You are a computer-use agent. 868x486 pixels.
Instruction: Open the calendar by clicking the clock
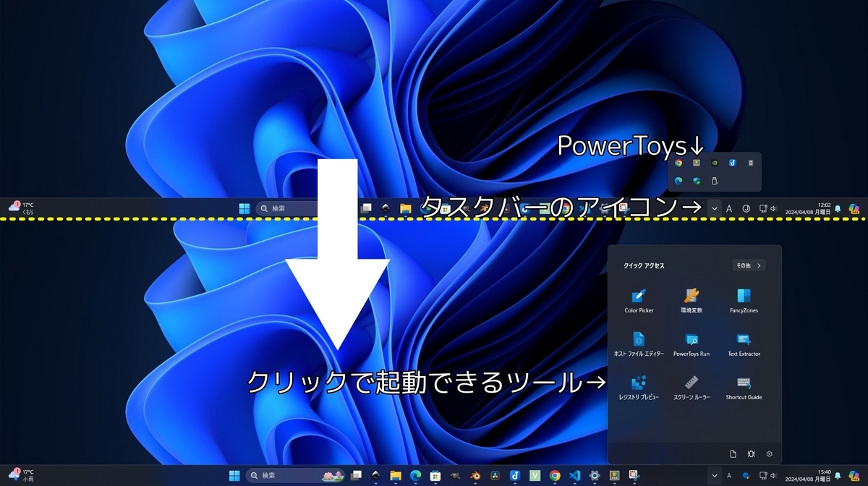click(817, 475)
